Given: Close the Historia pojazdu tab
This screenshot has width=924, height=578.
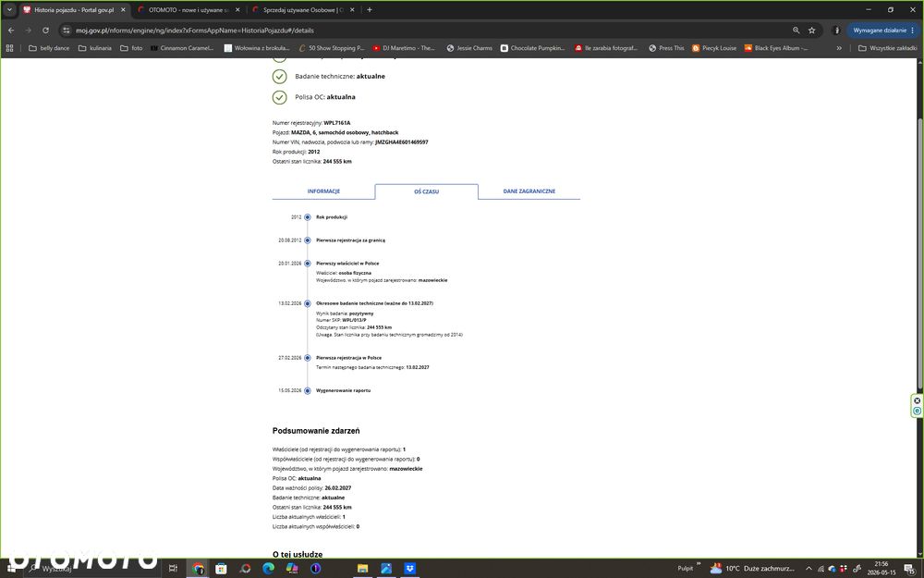Looking at the screenshot, I should point(123,10).
